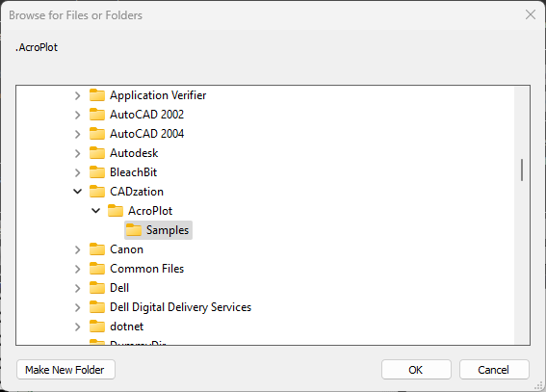Collapse the CADzation folder node
The width and height of the screenshot is (546, 392).
tap(78, 191)
